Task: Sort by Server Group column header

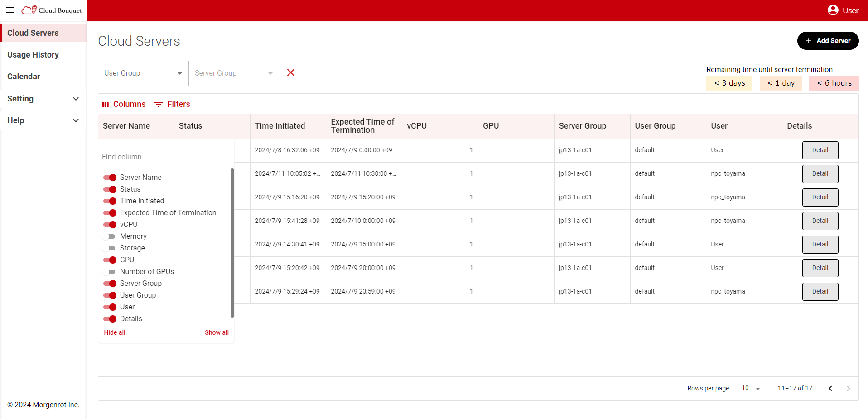Action: [x=593, y=126]
